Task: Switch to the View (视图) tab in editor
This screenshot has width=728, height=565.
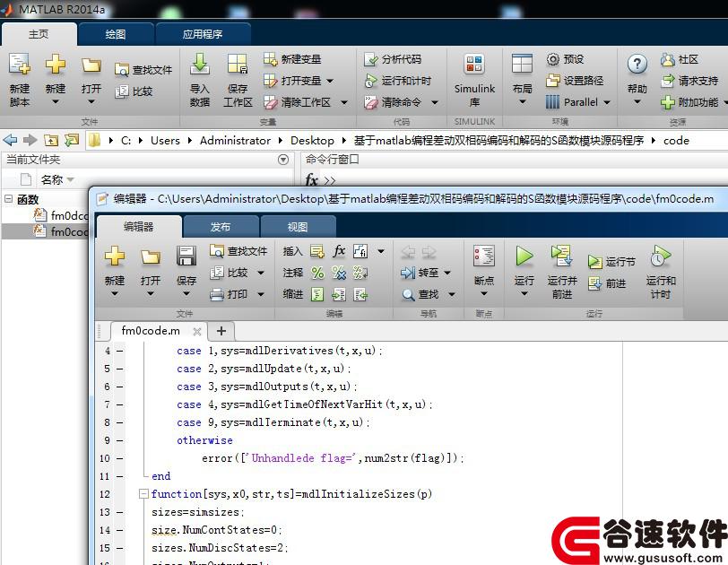Action: click(298, 227)
